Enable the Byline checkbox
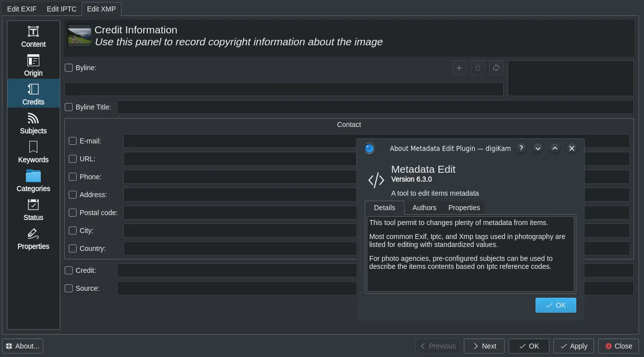644x357 pixels. [x=68, y=68]
